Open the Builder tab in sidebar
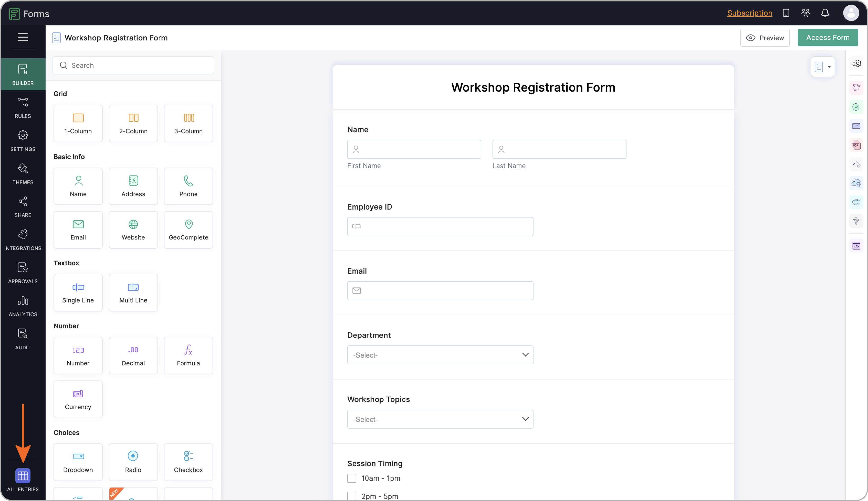 click(23, 74)
